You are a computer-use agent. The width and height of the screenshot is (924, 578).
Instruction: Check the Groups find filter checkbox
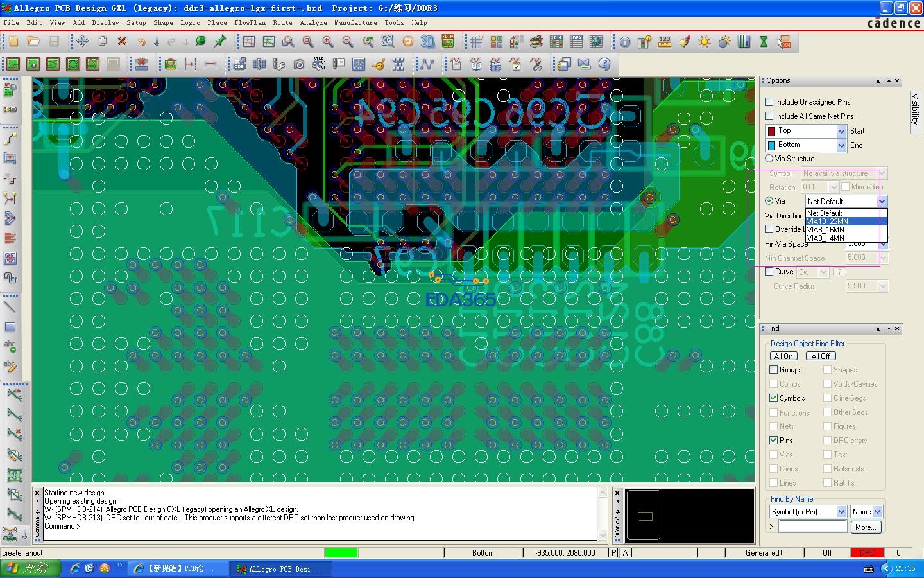pos(774,370)
